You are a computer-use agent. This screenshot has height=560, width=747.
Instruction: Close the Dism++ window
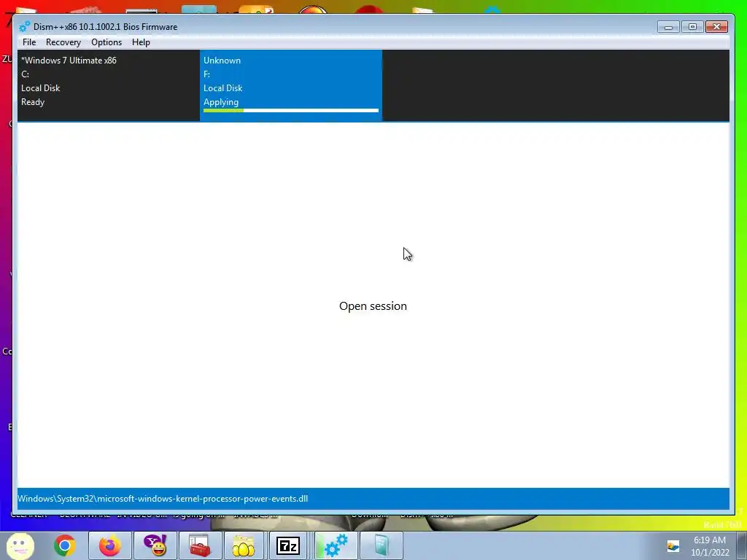coord(716,27)
